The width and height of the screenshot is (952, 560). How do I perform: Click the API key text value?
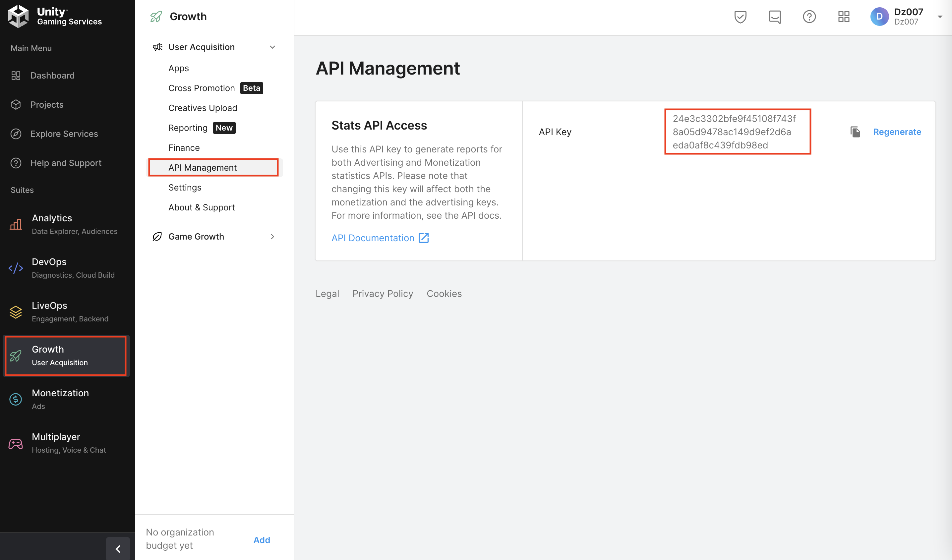pyautogui.click(x=733, y=132)
